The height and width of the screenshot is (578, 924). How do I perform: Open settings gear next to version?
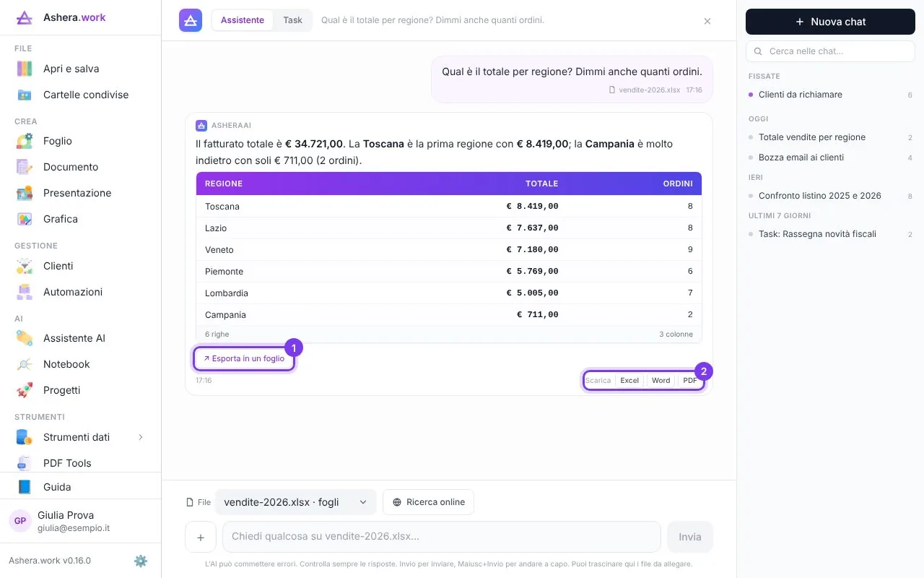click(x=141, y=561)
